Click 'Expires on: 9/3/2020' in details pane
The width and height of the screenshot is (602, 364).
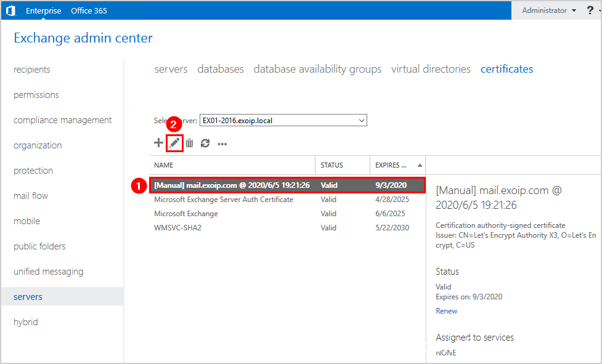pyautogui.click(x=469, y=297)
